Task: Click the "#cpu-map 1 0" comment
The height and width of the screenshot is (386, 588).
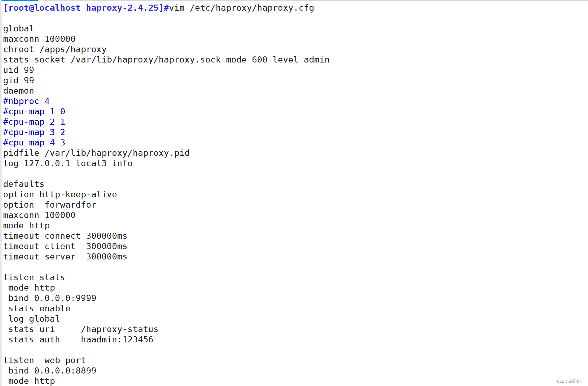Action: coord(34,111)
